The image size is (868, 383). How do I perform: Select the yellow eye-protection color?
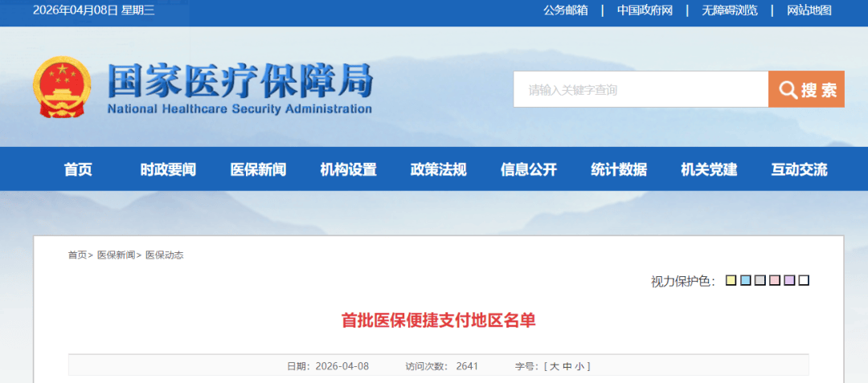(x=731, y=280)
